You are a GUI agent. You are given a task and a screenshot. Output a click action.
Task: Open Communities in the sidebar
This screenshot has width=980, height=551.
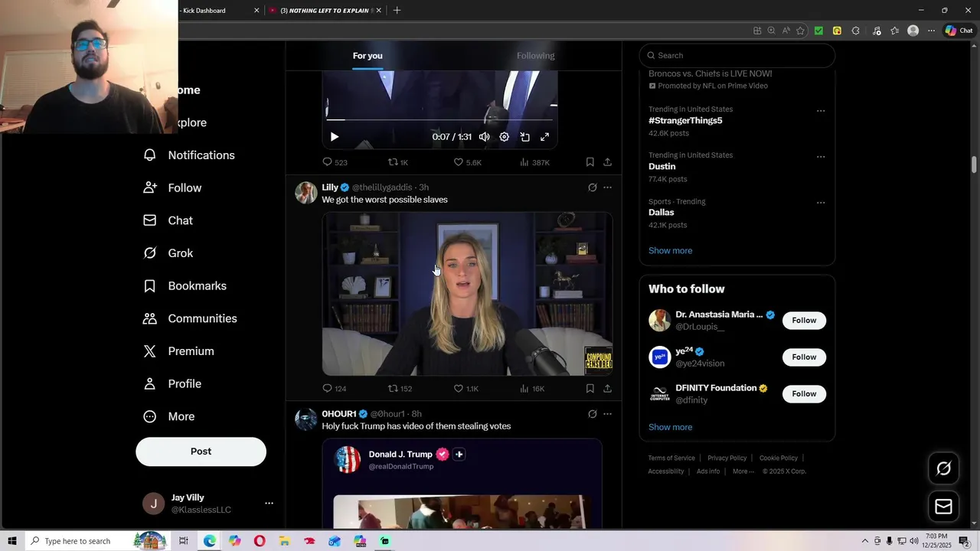coord(190,318)
